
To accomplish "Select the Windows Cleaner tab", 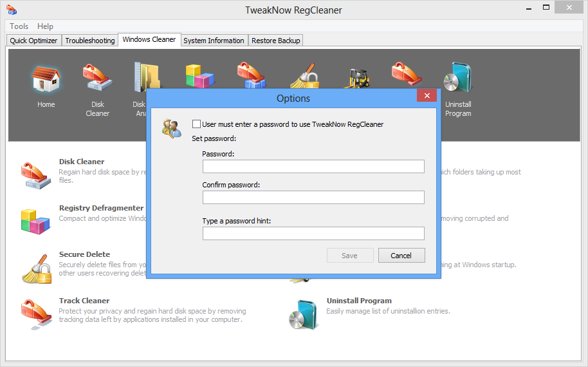I will point(149,39).
